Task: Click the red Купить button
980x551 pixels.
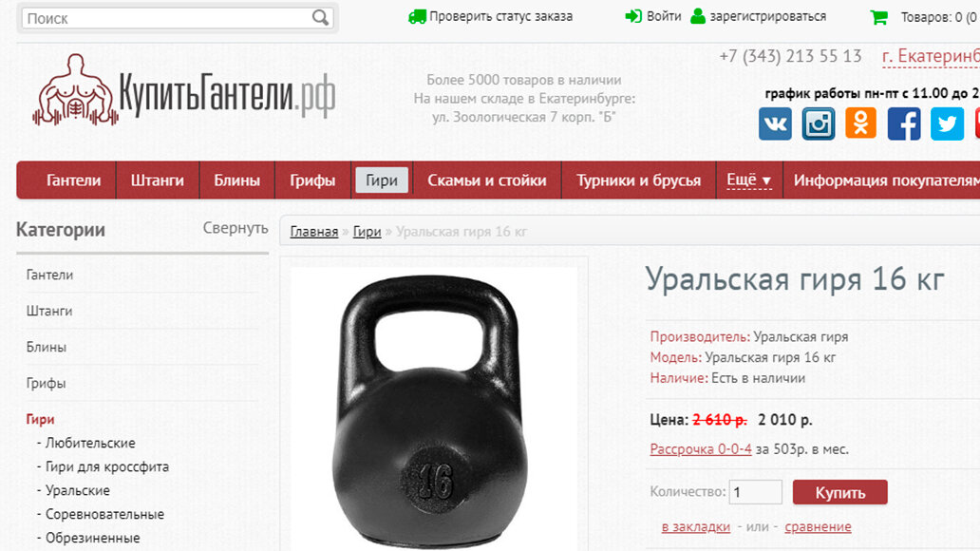Action: 840,492
